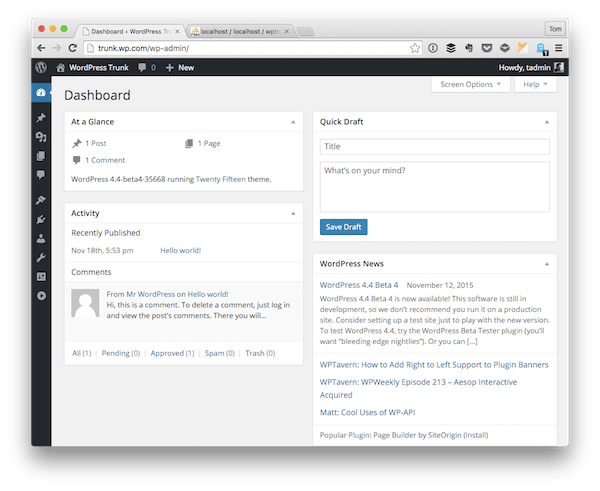
Task: Collapse the Quick Draft panel
Action: (547, 122)
